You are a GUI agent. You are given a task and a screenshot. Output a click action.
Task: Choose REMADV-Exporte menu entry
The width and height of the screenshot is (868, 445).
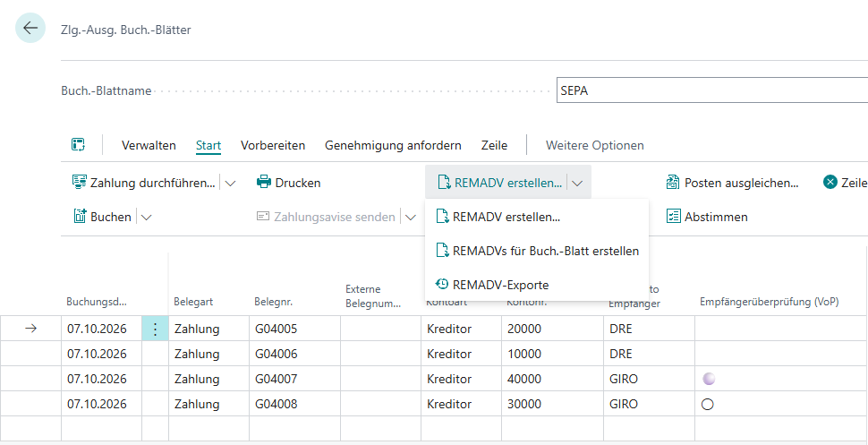tap(537, 285)
